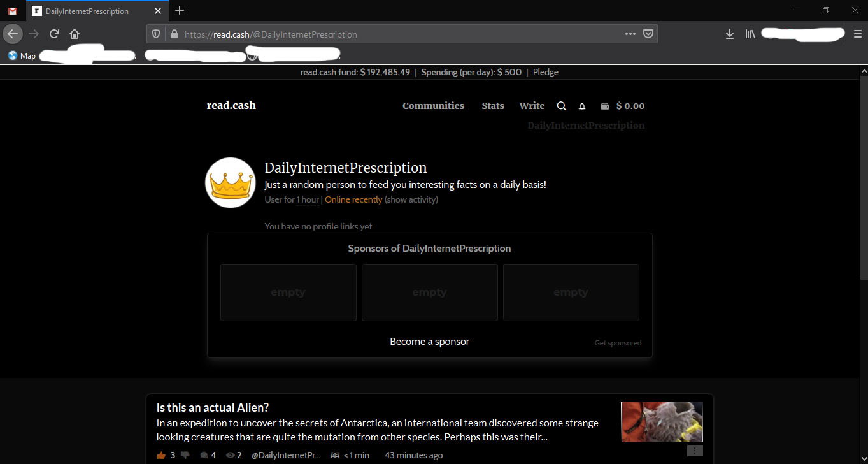The height and width of the screenshot is (464, 868).
Task: Open the tracking protection shield panel
Action: click(156, 34)
